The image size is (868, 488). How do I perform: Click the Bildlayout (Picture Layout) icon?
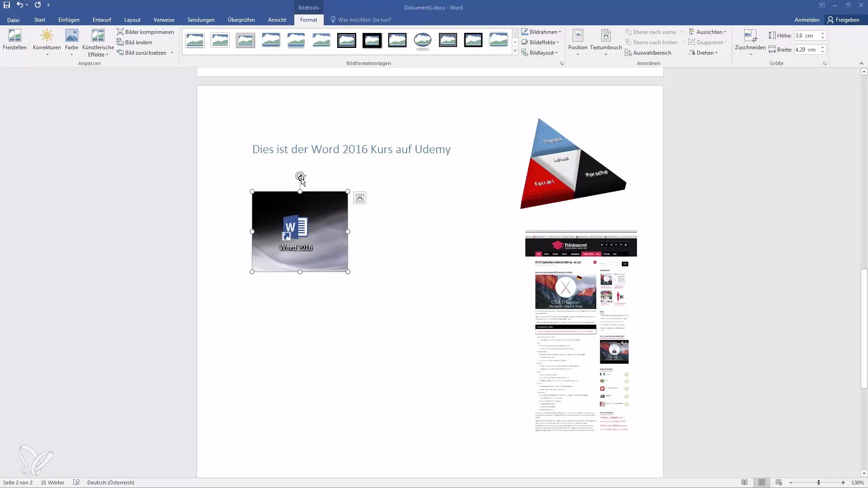pyautogui.click(x=524, y=52)
